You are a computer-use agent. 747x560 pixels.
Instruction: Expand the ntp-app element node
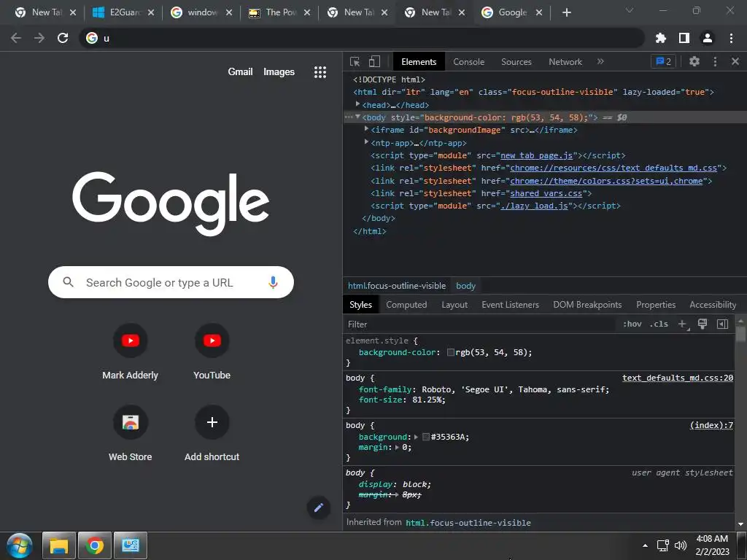[x=366, y=141]
